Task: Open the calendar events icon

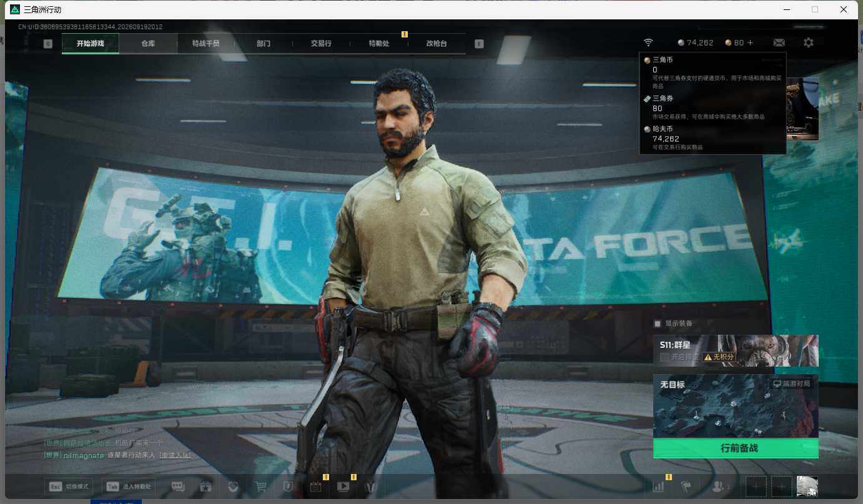Action: pos(315,487)
